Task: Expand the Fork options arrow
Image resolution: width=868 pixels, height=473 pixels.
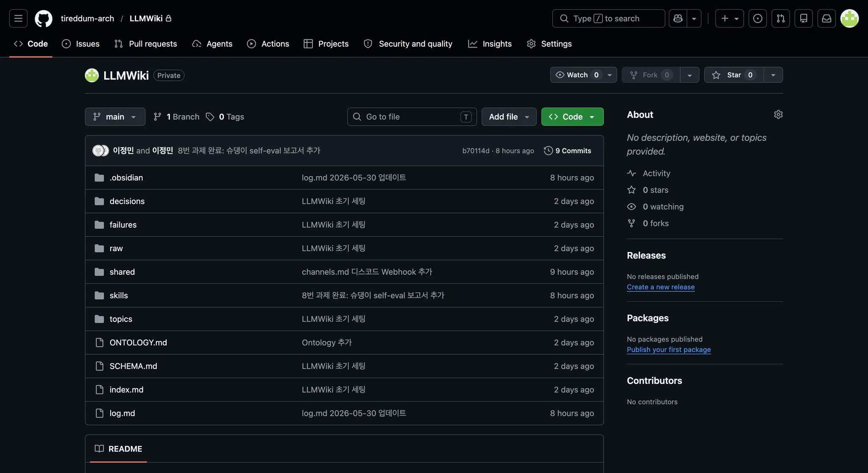Action: (x=690, y=75)
